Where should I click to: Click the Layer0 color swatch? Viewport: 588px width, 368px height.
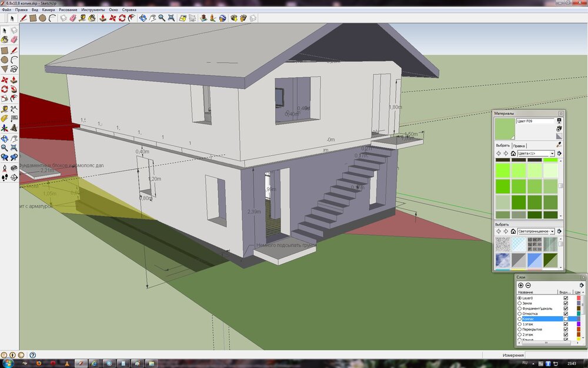(x=579, y=298)
